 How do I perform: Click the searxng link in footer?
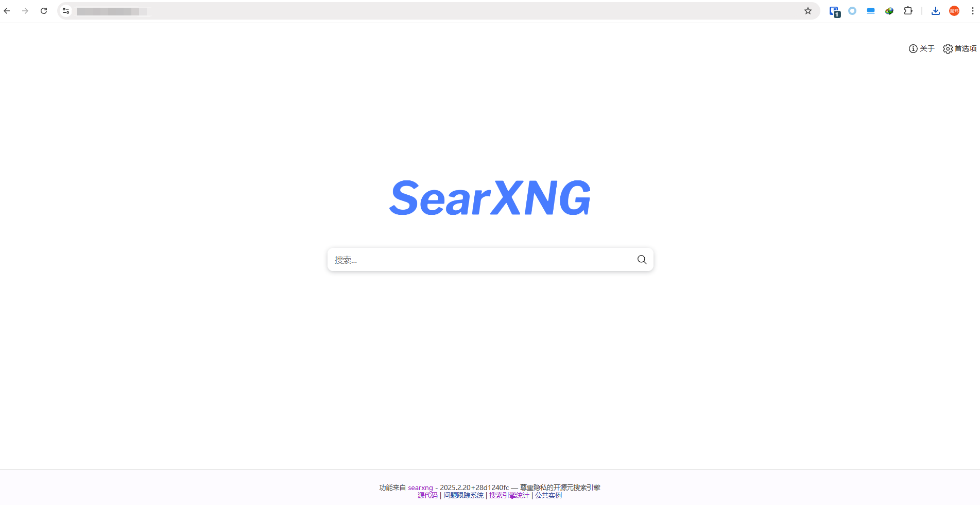click(x=420, y=487)
